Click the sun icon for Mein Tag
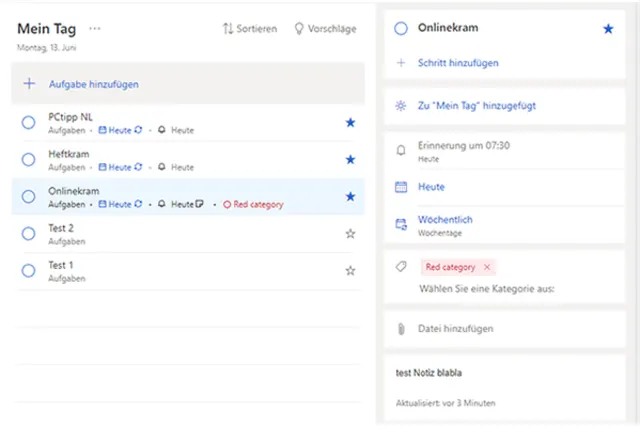This screenshot has width=640, height=427. tap(401, 105)
